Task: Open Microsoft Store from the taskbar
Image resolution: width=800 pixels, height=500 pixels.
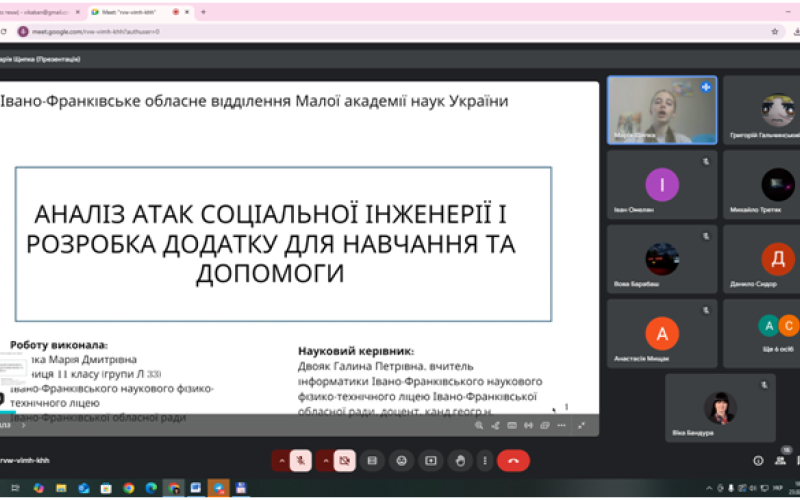Action: coord(106,488)
